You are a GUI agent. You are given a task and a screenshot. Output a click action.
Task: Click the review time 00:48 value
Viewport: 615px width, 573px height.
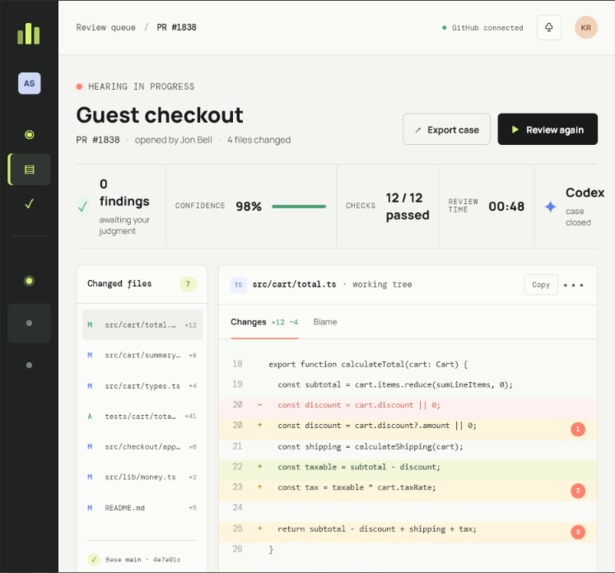(x=506, y=206)
